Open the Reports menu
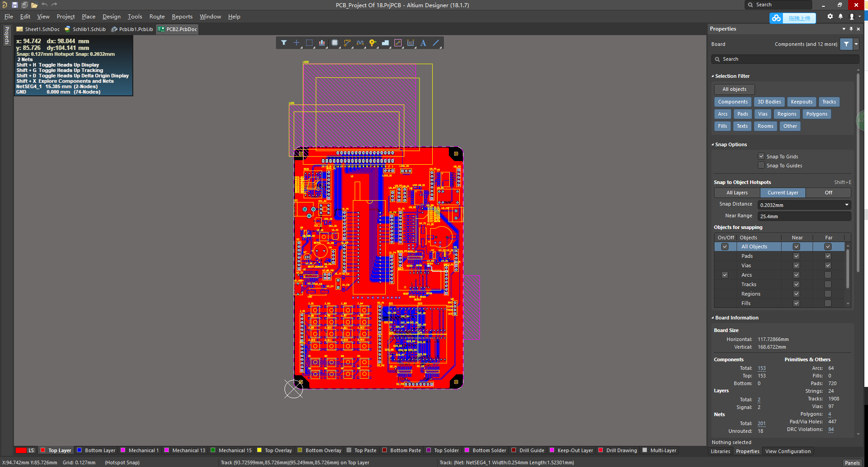 coord(182,17)
